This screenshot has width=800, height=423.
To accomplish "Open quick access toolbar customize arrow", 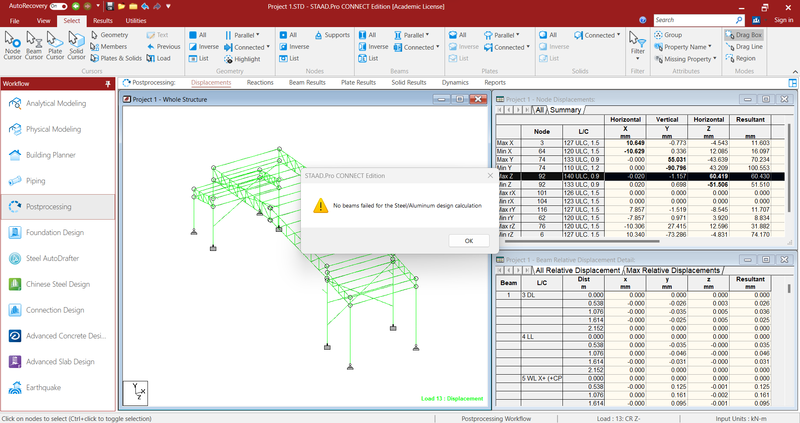I will pyautogui.click(x=168, y=7).
